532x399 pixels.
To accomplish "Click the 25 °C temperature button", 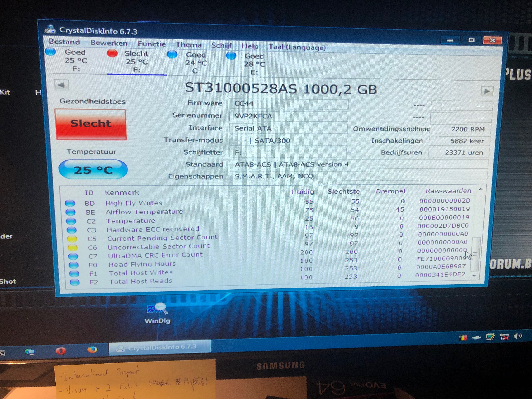I will click(93, 169).
